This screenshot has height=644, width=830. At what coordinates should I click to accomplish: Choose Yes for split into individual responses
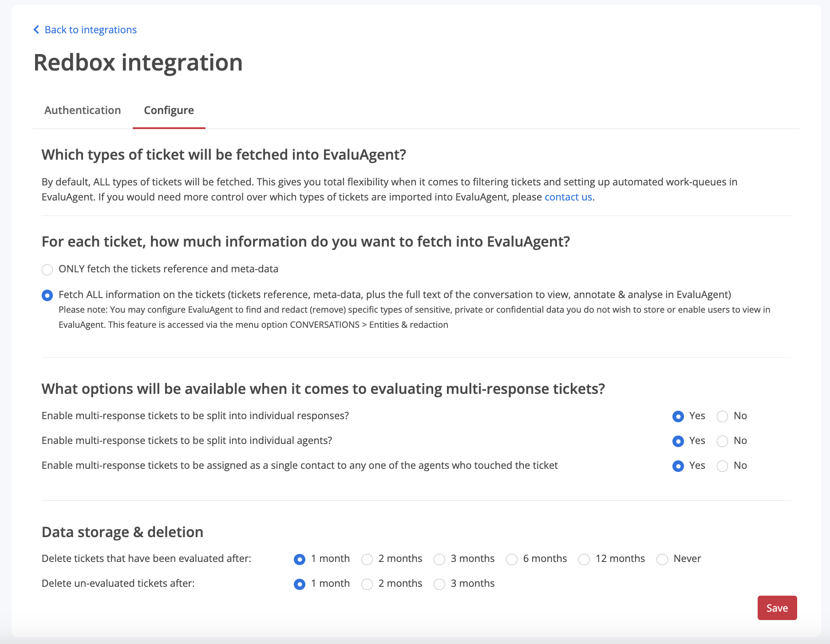(x=678, y=416)
